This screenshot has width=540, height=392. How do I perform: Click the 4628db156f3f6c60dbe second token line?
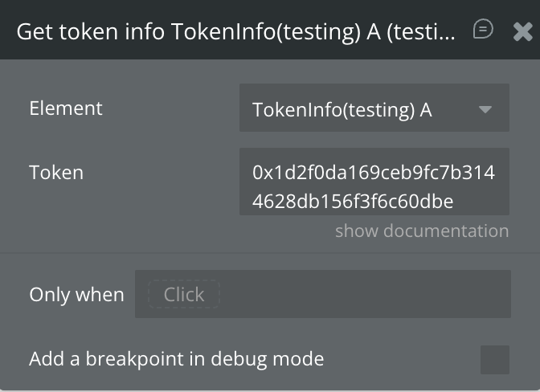pos(353,201)
